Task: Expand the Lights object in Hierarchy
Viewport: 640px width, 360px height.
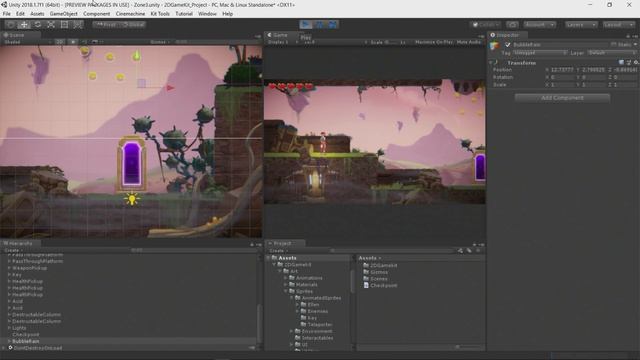Action: click(x=9, y=328)
